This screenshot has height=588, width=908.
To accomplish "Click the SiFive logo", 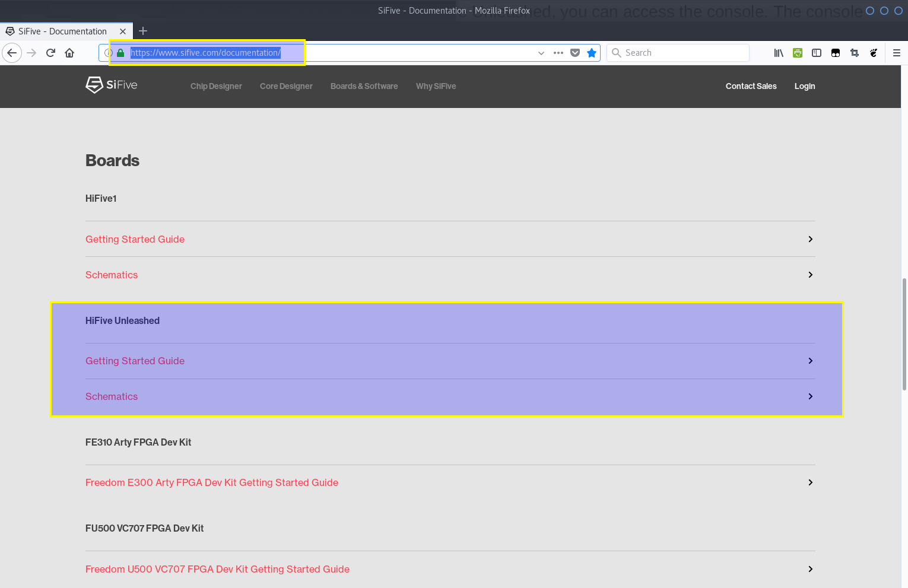I will (112, 85).
